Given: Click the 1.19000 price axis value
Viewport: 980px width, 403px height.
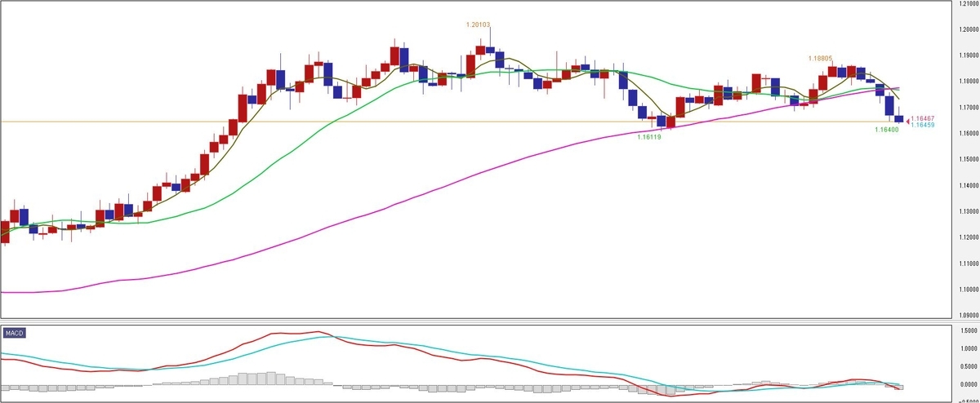Looking at the screenshot, I should pos(967,55).
